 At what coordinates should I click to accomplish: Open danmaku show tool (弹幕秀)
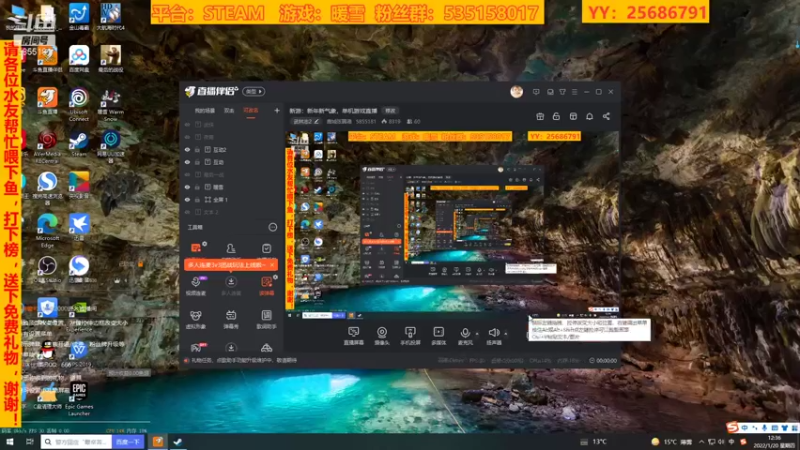pyautogui.click(x=231, y=319)
